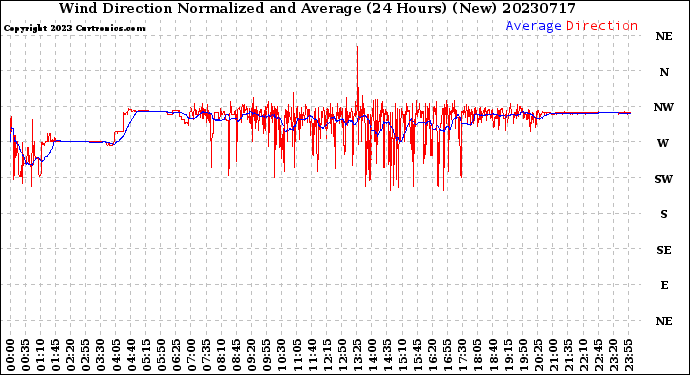Select the "21:35" time axis label
690x375 pixels.
(568, 355)
